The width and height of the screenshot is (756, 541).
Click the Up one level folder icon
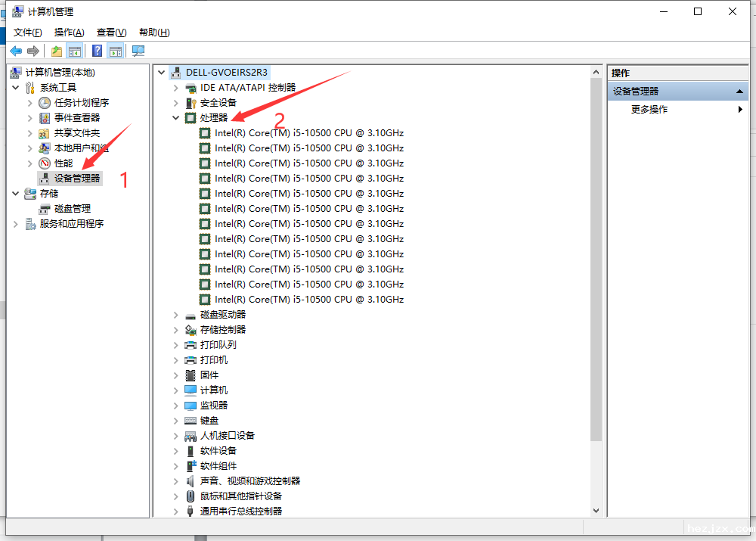[x=57, y=51]
